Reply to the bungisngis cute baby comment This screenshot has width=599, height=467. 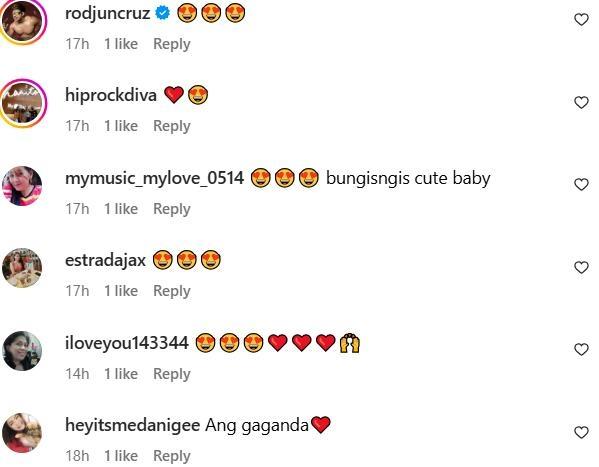coord(172,209)
